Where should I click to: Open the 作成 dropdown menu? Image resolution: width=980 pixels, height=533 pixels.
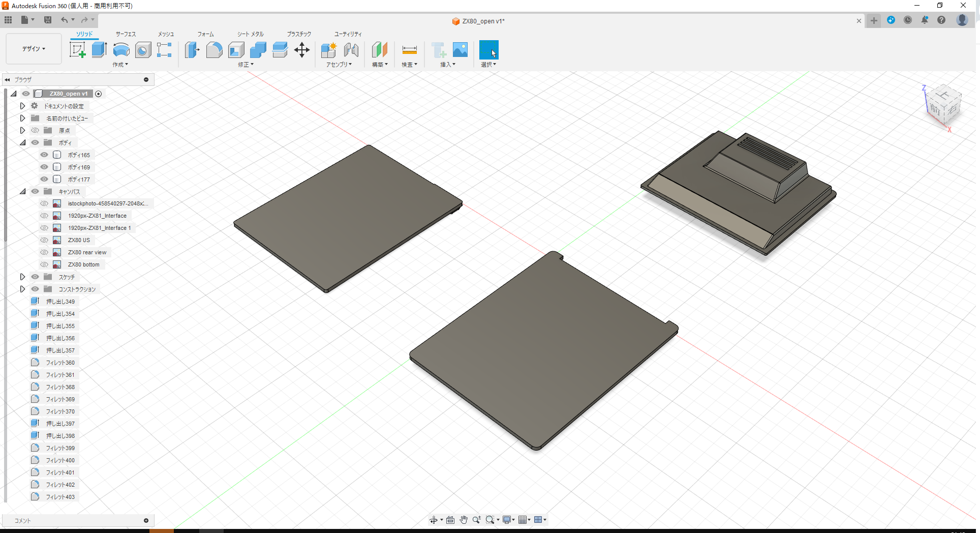point(120,65)
